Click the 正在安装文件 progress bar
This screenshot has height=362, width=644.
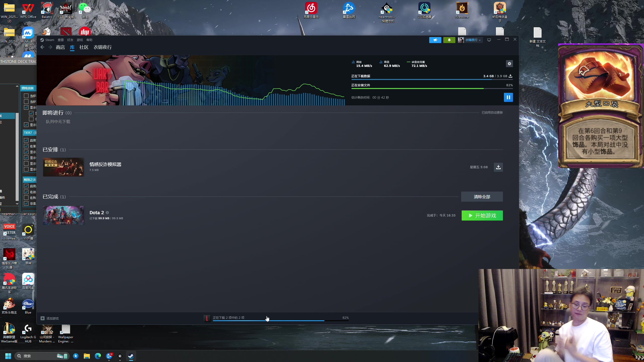pyautogui.click(x=432, y=88)
